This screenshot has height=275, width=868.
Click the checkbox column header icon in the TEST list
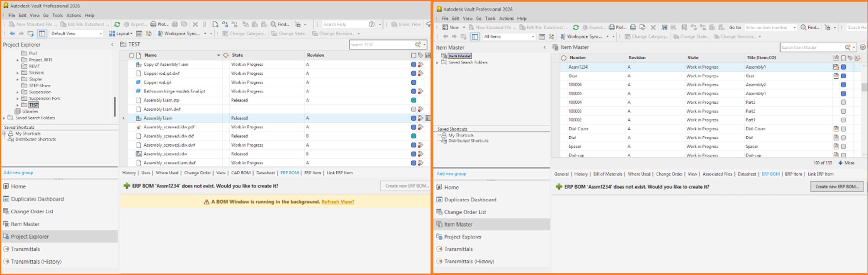pyautogui.click(x=413, y=55)
